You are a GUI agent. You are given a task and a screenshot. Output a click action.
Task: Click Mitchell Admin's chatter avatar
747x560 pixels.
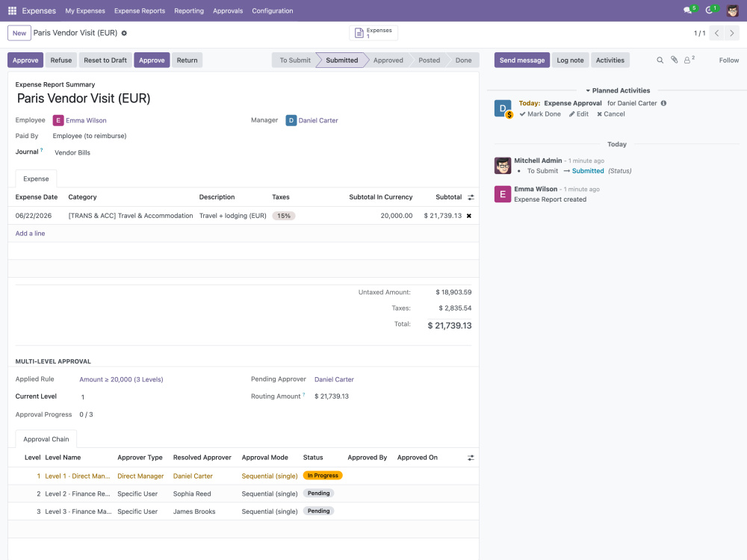click(x=503, y=166)
